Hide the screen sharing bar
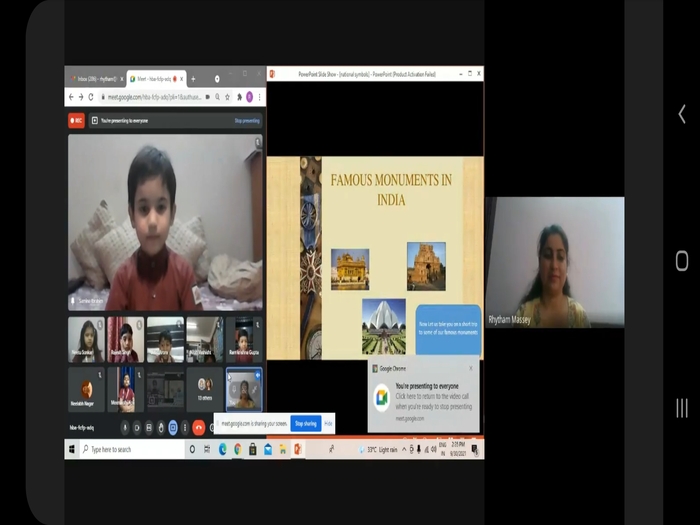Screen dimensions: 700x525 click(x=328, y=424)
